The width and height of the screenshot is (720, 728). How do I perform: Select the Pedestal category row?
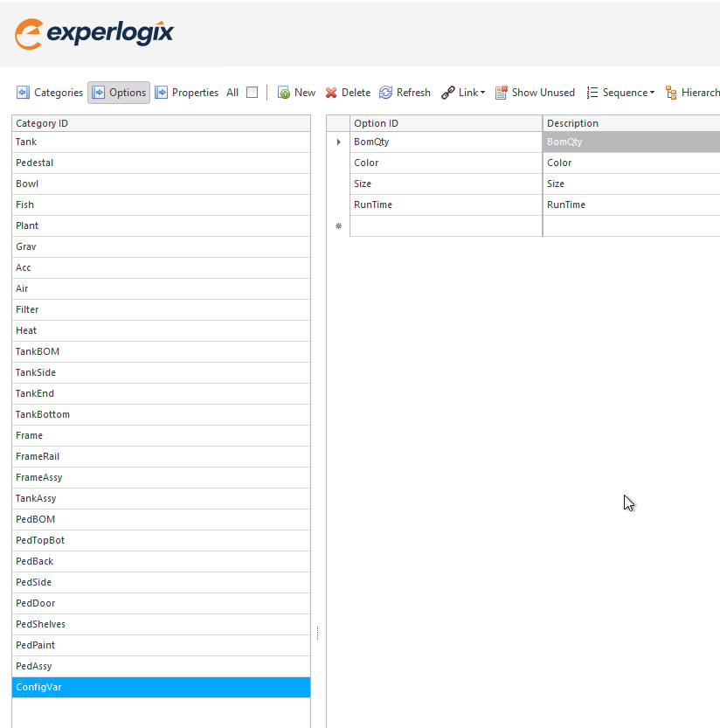tap(161, 163)
